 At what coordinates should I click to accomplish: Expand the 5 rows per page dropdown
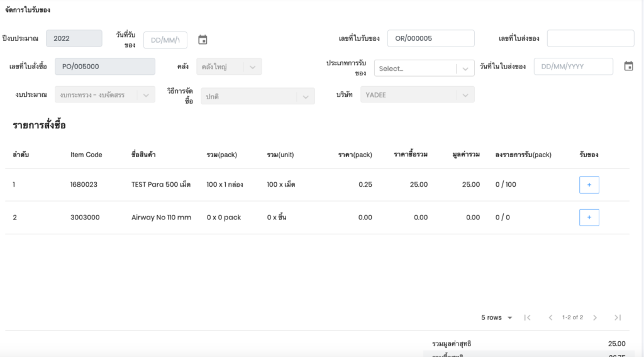click(497, 317)
